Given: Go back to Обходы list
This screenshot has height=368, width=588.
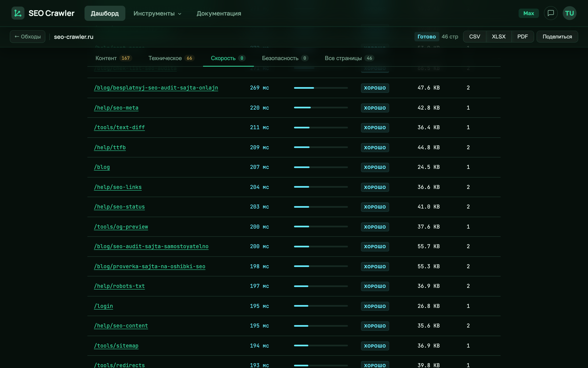Looking at the screenshot, I should point(27,37).
